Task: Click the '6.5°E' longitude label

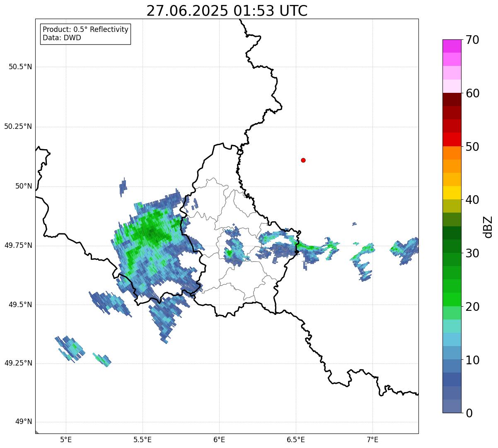Action: [x=296, y=439]
